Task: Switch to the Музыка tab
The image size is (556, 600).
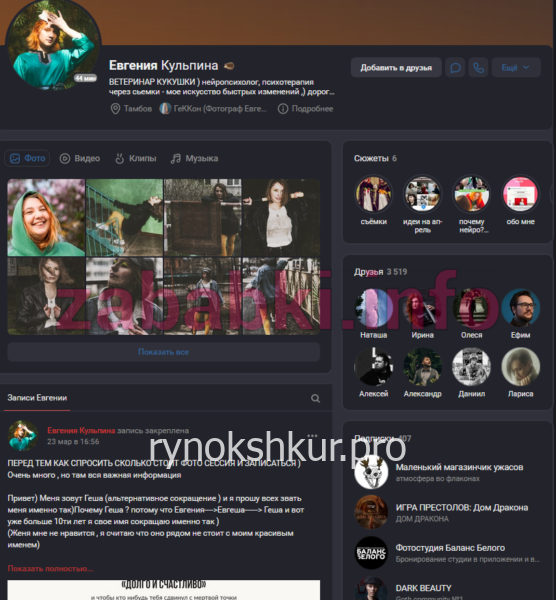Action: click(x=194, y=158)
